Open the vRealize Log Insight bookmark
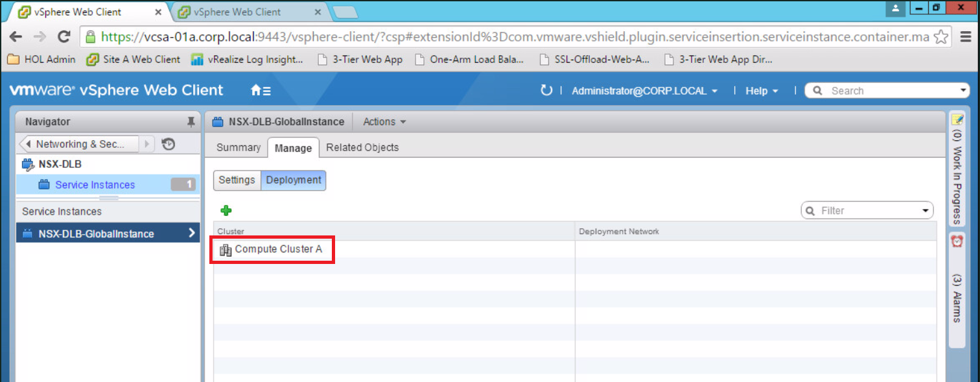Image resolution: width=980 pixels, height=382 pixels. tap(248, 59)
